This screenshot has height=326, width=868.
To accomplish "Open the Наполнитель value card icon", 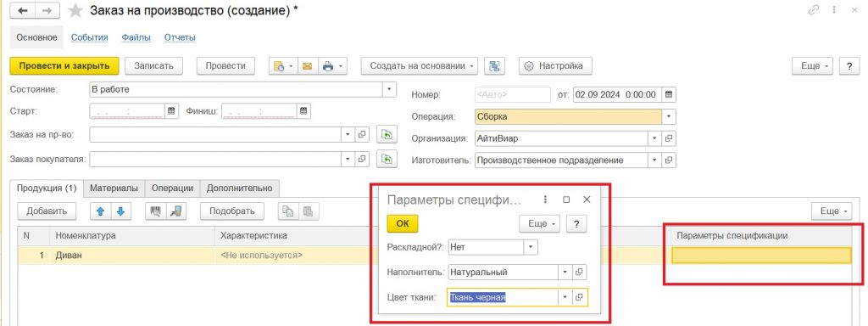I will point(579,273).
